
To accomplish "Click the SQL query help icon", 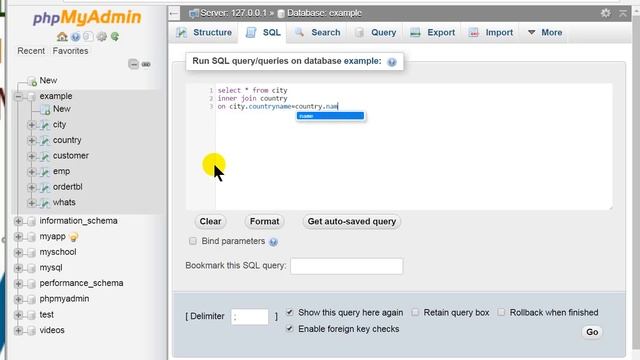I will (x=392, y=62).
